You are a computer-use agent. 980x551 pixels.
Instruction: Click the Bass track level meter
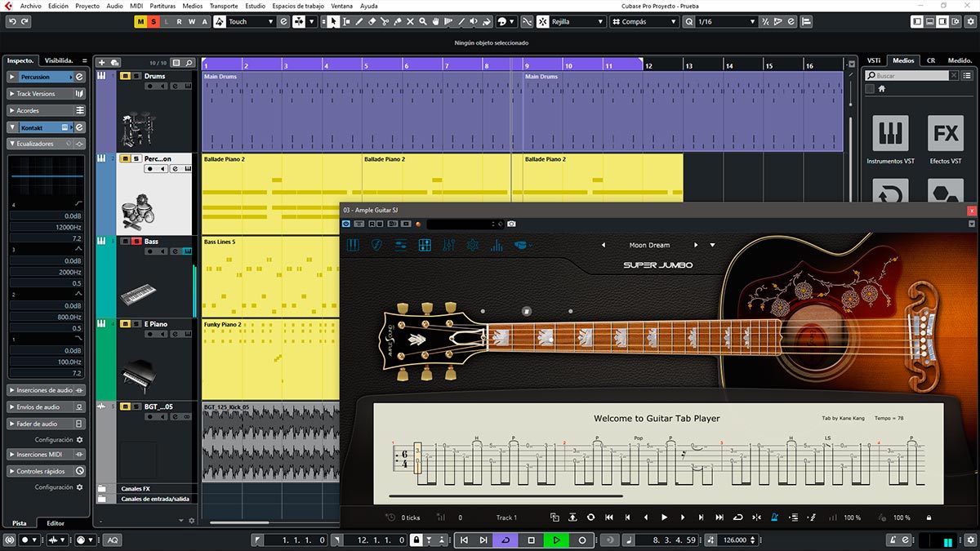(x=194, y=291)
